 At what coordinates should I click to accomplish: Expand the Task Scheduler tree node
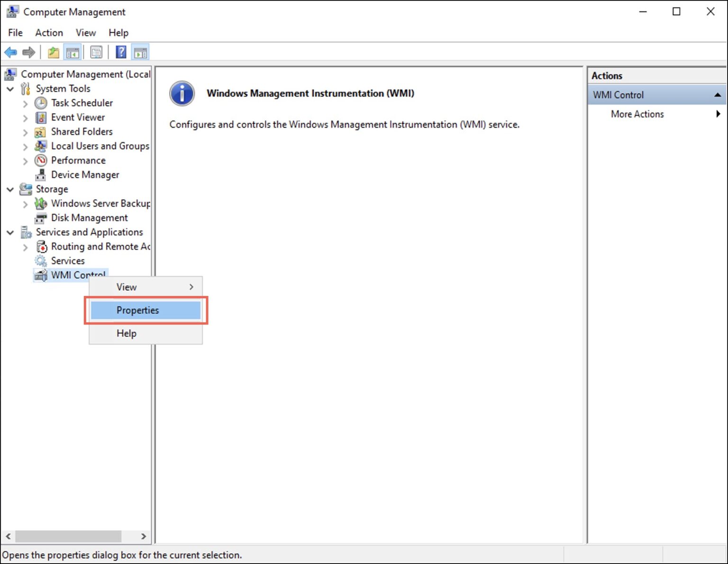25,103
